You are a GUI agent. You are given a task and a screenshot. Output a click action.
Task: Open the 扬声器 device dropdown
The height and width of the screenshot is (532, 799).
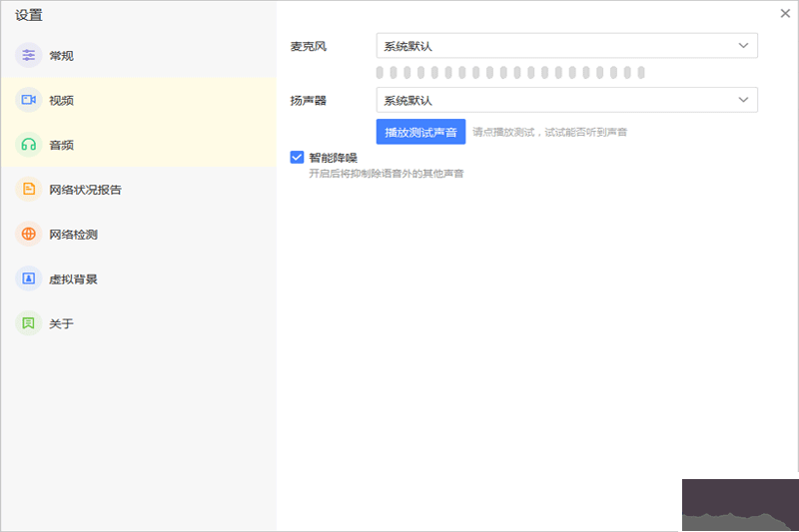pos(566,100)
